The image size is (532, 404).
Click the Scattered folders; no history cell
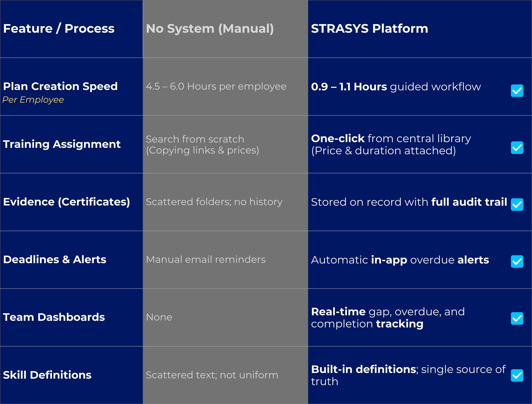(214, 202)
